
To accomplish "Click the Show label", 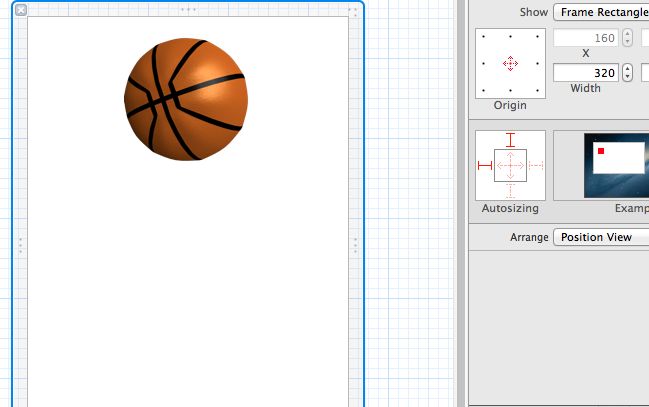I will pyautogui.click(x=534, y=12).
